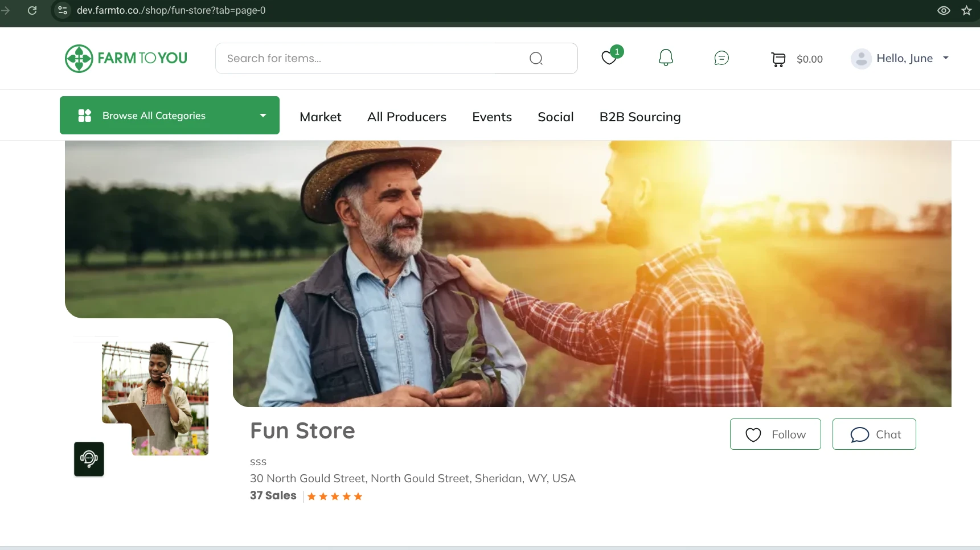Start a chat with the Chat button
Screen dimensions: 980x550
(874, 434)
